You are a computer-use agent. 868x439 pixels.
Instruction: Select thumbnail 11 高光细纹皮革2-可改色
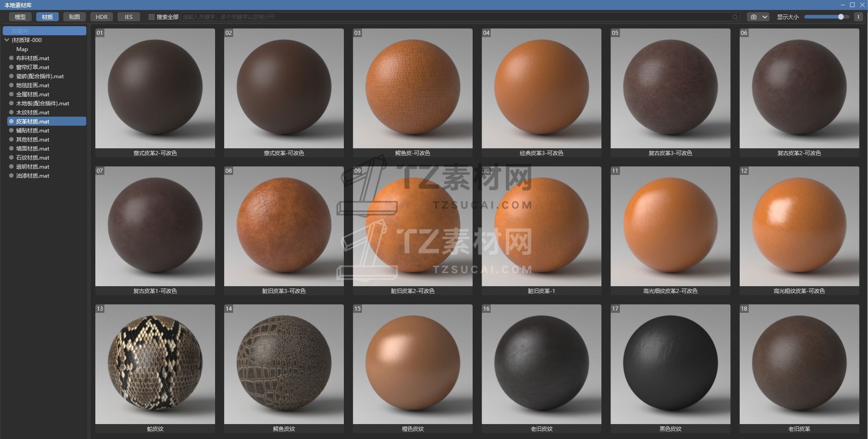coord(670,227)
